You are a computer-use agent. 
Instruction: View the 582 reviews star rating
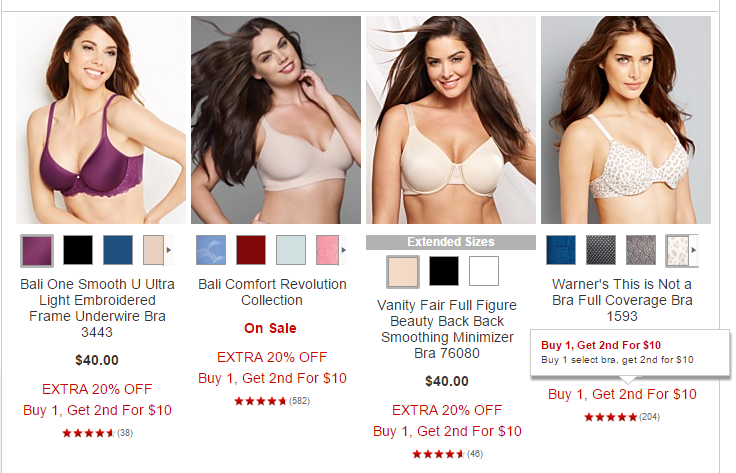pyautogui.click(x=272, y=401)
